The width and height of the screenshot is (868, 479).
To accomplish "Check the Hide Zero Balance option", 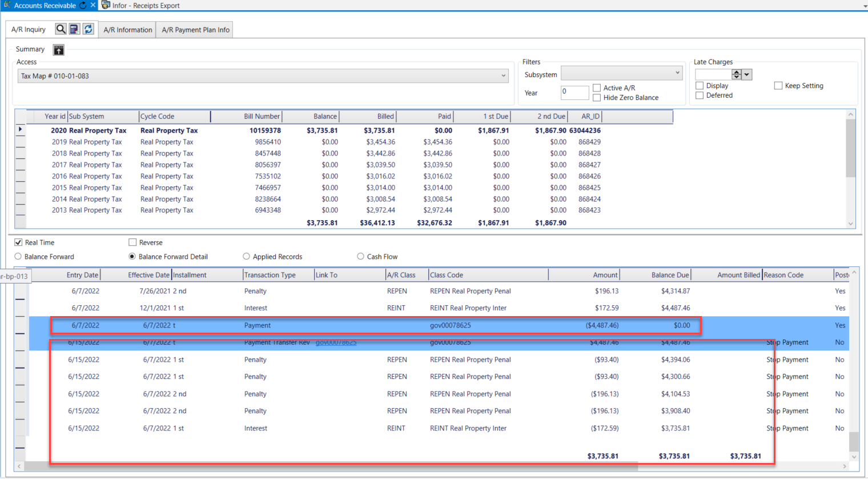I will coord(597,98).
